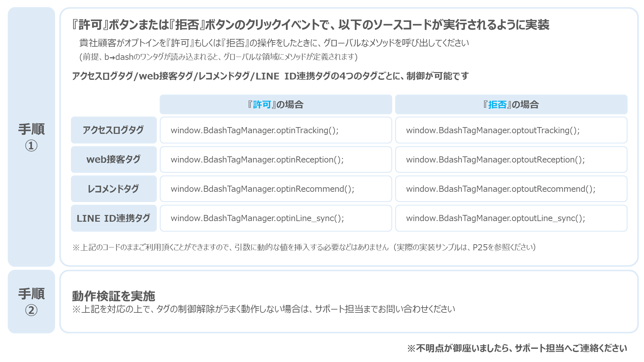Click the 『拒否』の場合 column header
Viewport: 644px width, 362px height.
511,105
